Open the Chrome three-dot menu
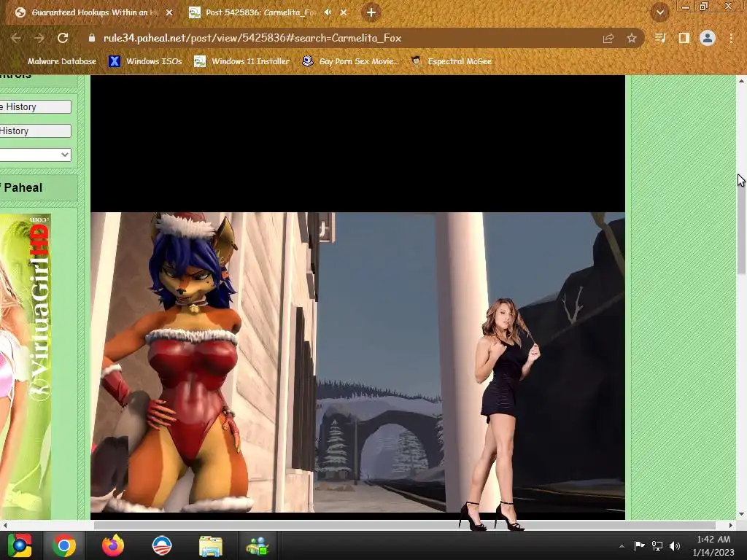 click(x=731, y=38)
